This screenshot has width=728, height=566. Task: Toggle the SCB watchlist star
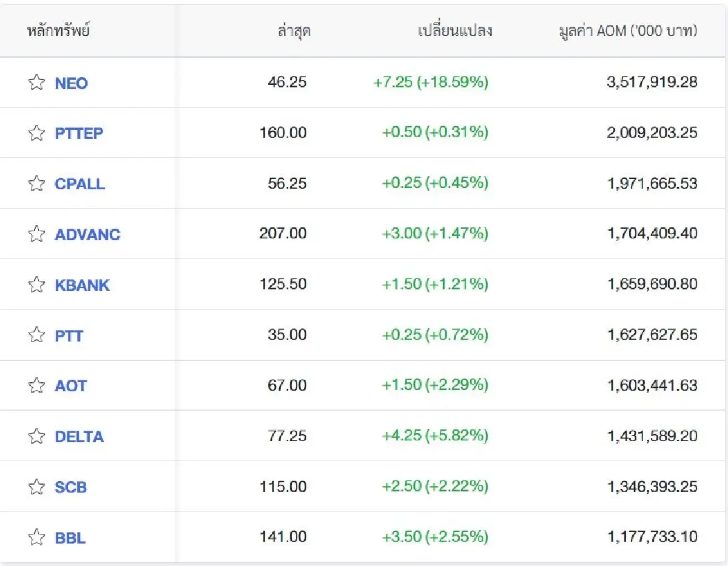click(36, 487)
